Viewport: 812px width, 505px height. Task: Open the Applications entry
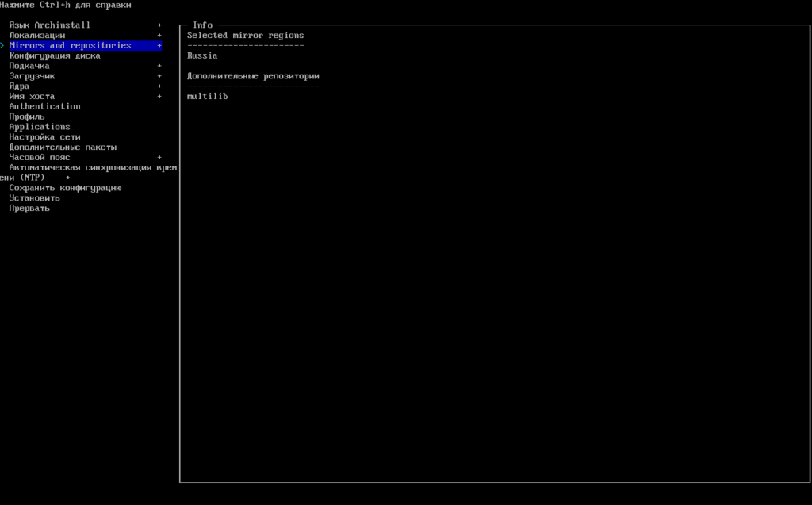tap(40, 127)
